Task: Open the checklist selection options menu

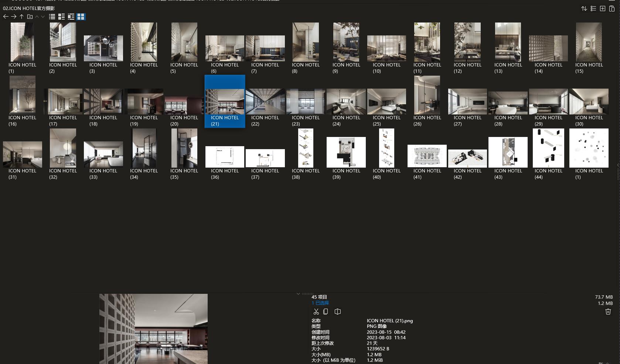Action: pyautogui.click(x=593, y=8)
